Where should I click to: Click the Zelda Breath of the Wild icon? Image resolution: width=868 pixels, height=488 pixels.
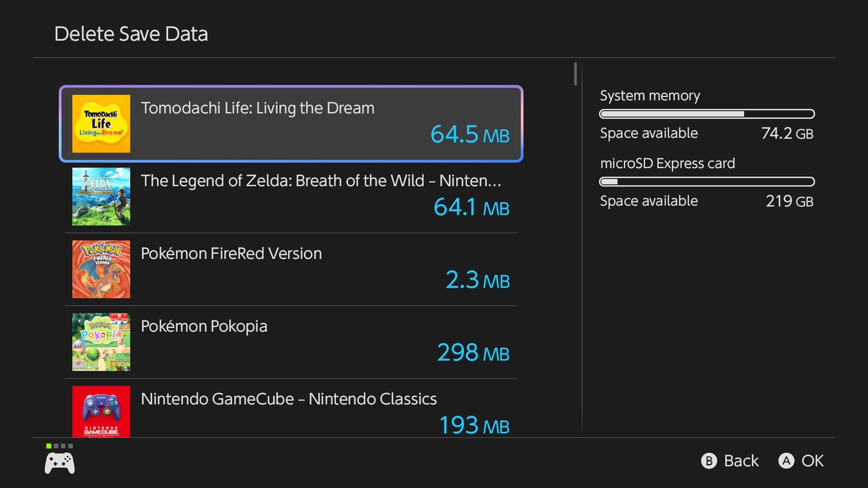coord(101,197)
